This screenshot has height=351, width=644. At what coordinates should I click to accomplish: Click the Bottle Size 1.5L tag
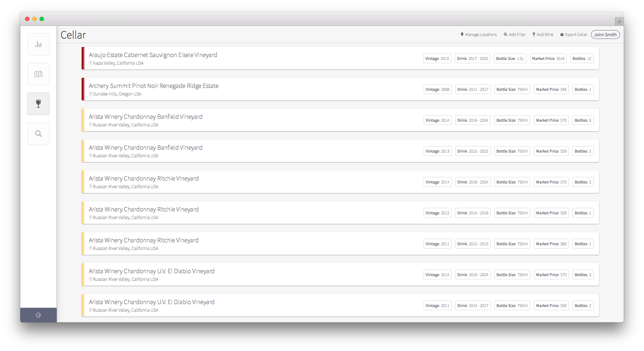[510, 58]
